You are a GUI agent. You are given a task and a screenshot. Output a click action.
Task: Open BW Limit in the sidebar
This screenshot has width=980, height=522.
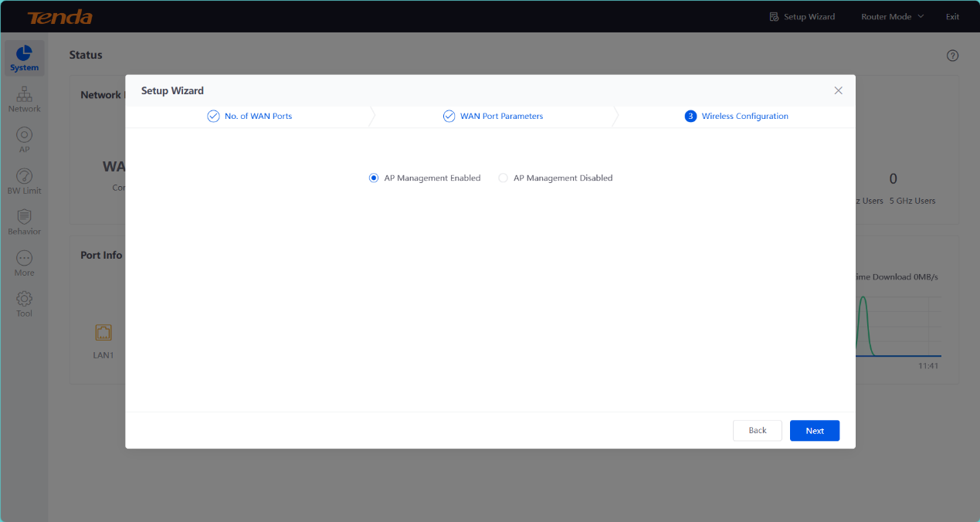click(x=24, y=181)
